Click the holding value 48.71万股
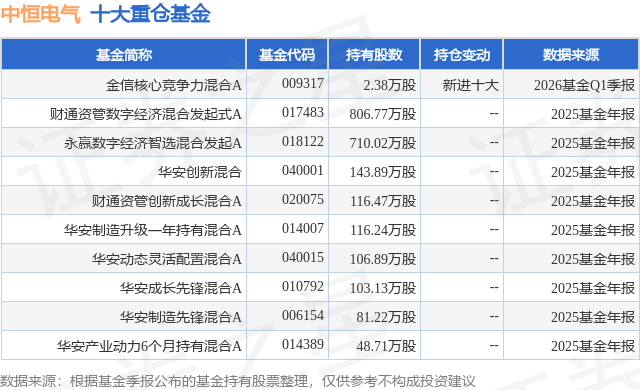640x390 pixels. pyautogui.click(x=386, y=346)
